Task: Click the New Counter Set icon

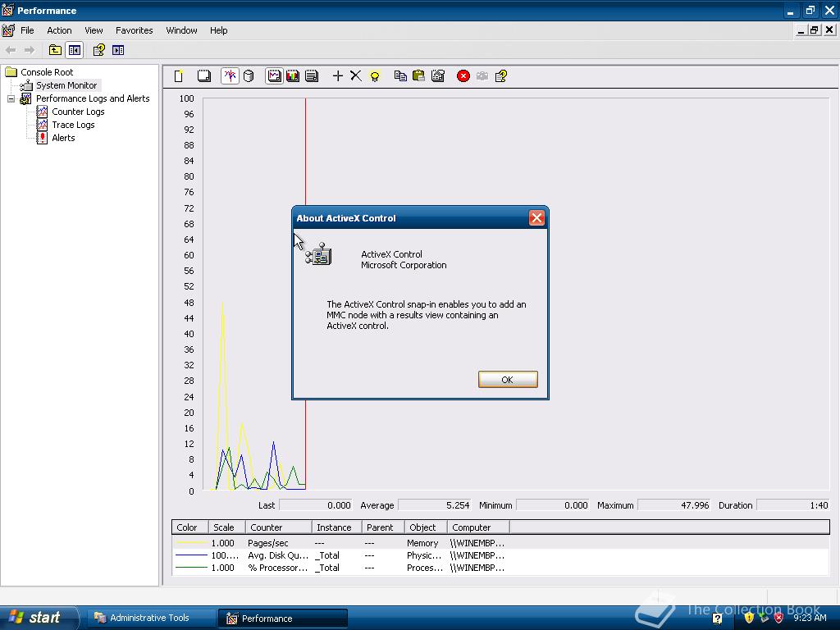Action: [179, 76]
